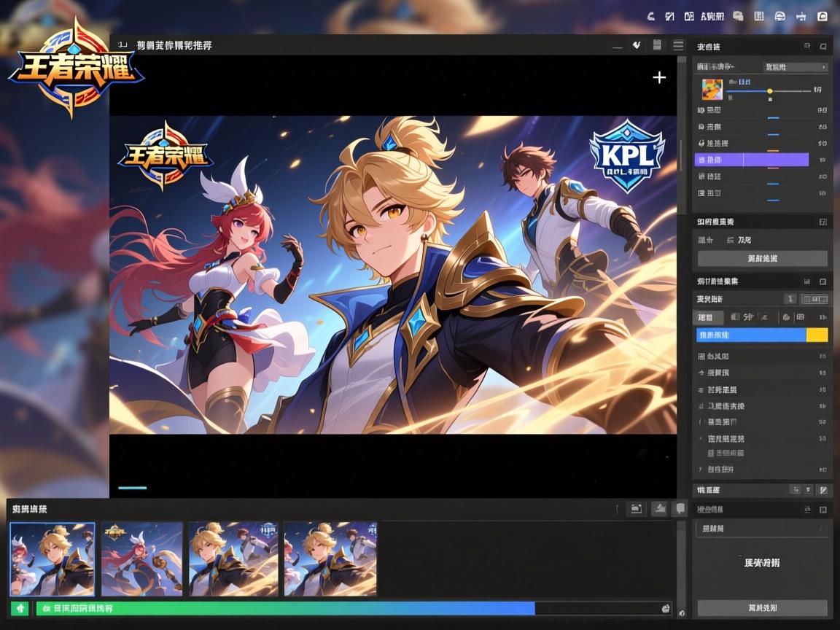This screenshot has width=840, height=630.
Task: Select the first active tab in the middle right panel
Action: pos(707,317)
